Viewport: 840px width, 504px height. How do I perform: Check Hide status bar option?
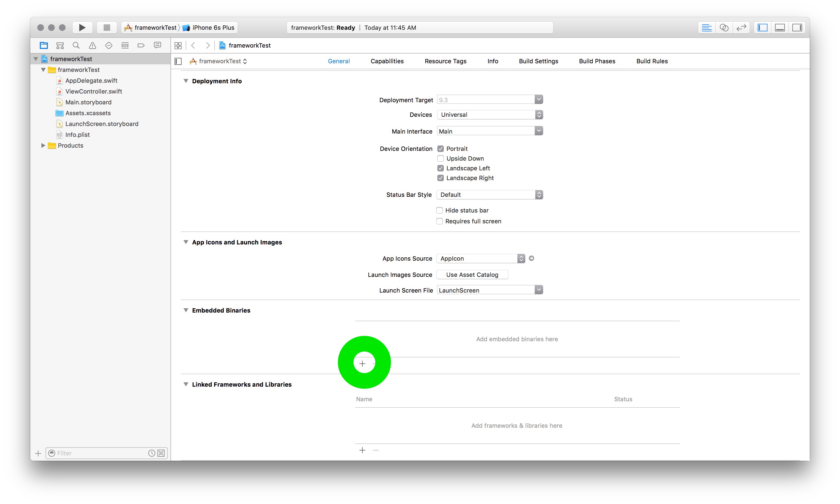pos(439,210)
